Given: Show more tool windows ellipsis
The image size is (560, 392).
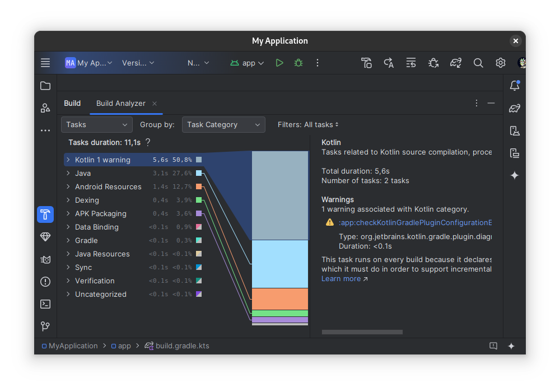Looking at the screenshot, I should pos(45,130).
